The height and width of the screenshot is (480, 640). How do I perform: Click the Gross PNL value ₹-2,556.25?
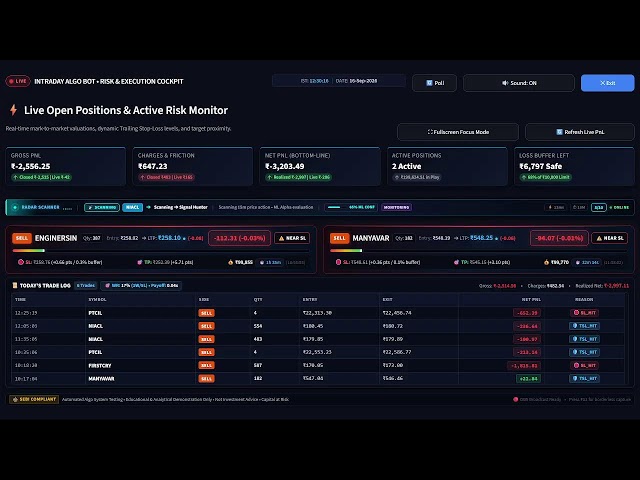(31, 166)
